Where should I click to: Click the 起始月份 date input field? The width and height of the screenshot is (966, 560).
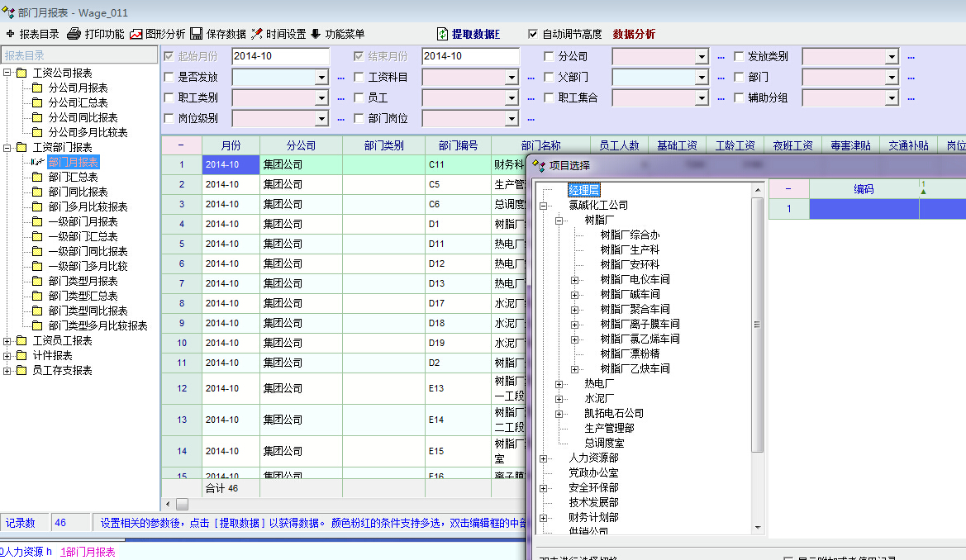[x=280, y=57]
